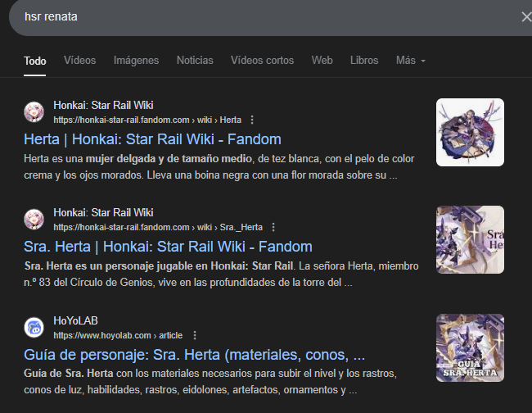
Task: Open the three-dot menu for the wiki › Herta result
Action: (x=252, y=120)
